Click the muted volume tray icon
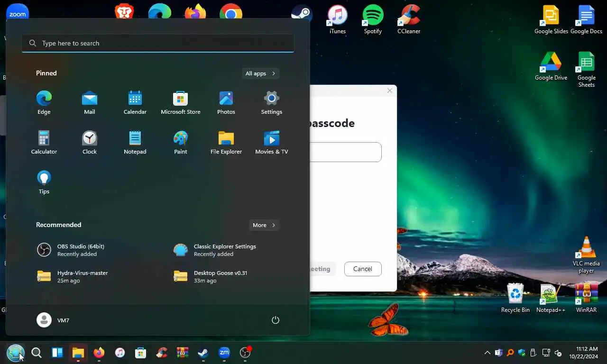Viewport: 607px width, 364px height. coord(558,353)
